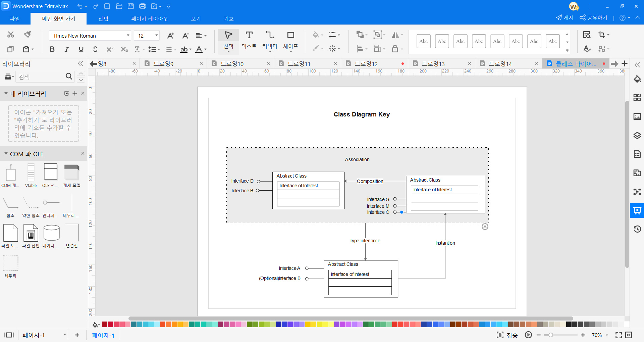Open the 삽입 ribbon tab
The height and width of the screenshot is (342, 644).
click(x=103, y=19)
